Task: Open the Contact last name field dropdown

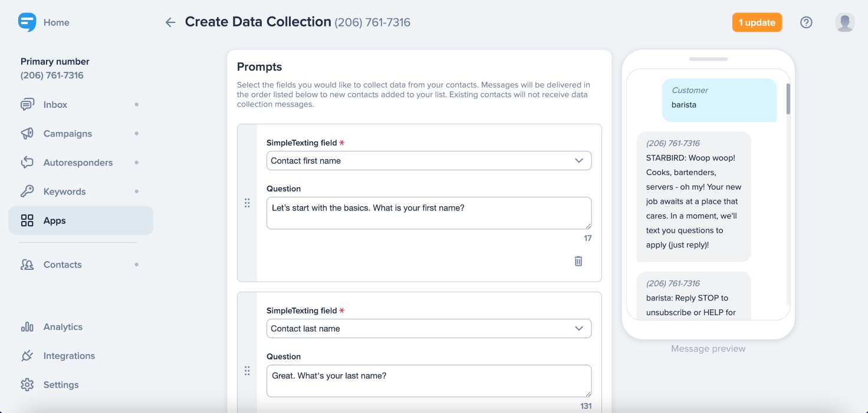Action: (429, 328)
